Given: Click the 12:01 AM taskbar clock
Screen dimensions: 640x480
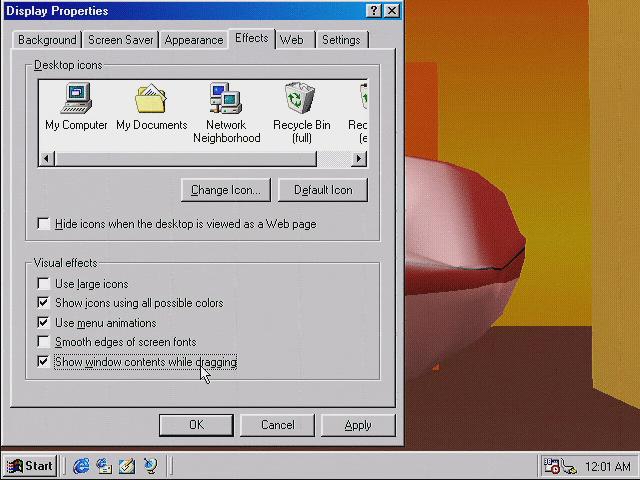Looking at the screenshot, I should coord(608,466).
